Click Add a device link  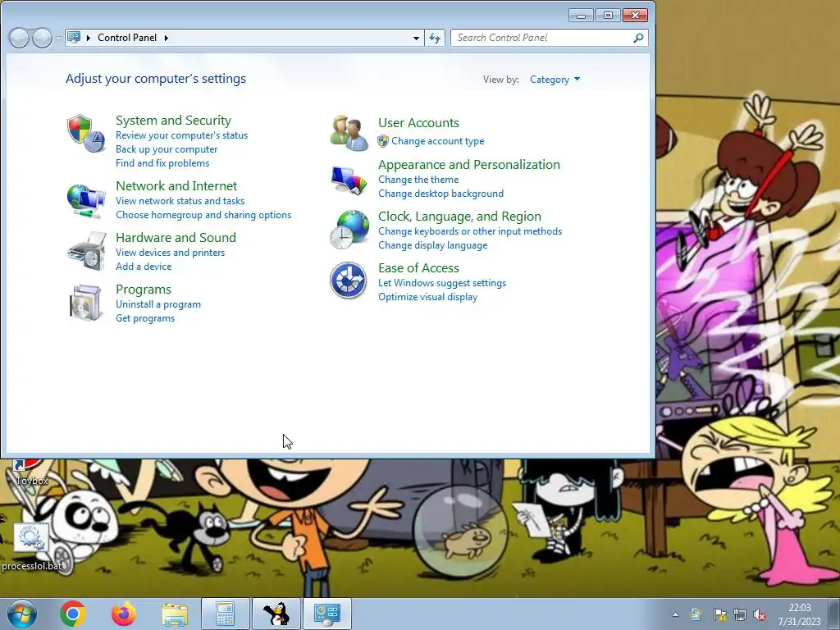pyautogui.click(x=144, y=267)
